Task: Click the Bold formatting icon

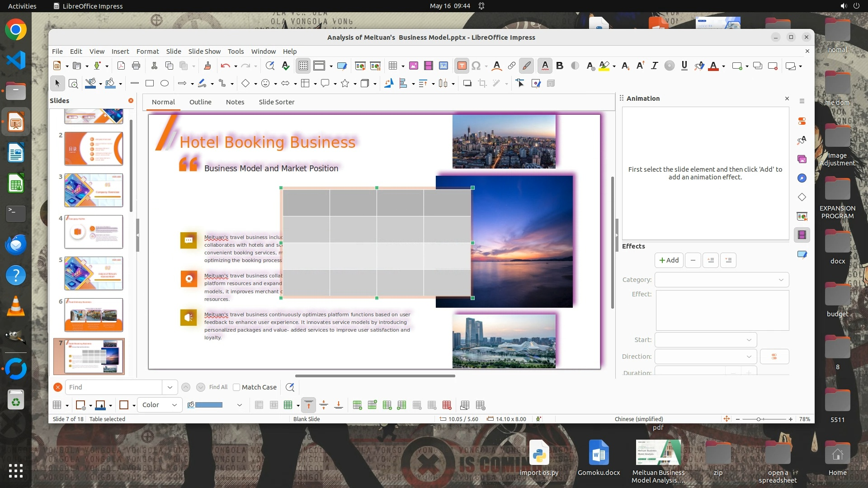Action: click(x=560, y=66)
